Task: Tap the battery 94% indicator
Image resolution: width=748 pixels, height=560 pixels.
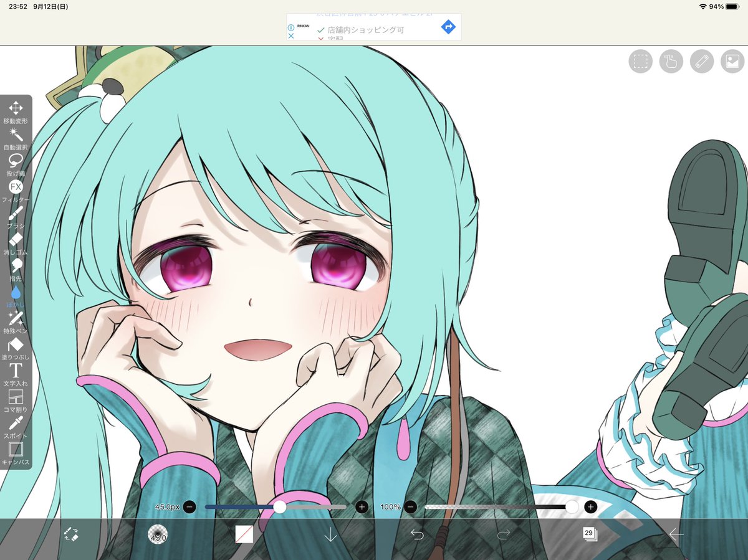Action: point(724,6)
